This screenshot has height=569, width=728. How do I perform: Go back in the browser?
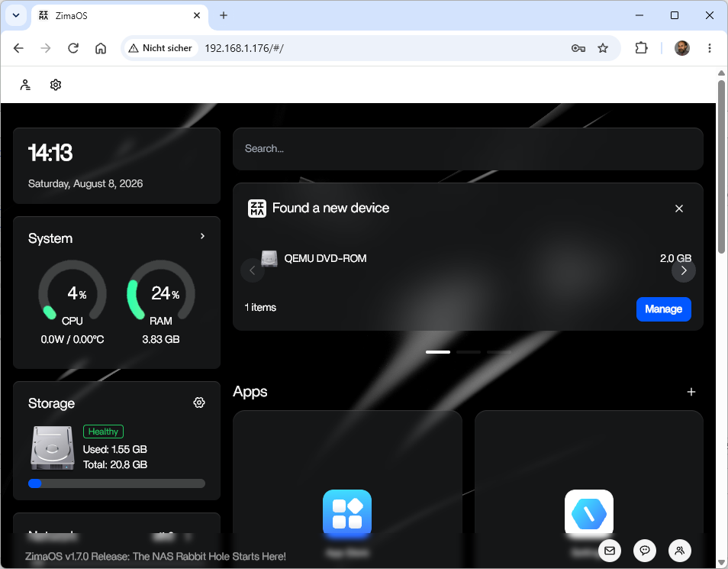[x=18, y=48]
